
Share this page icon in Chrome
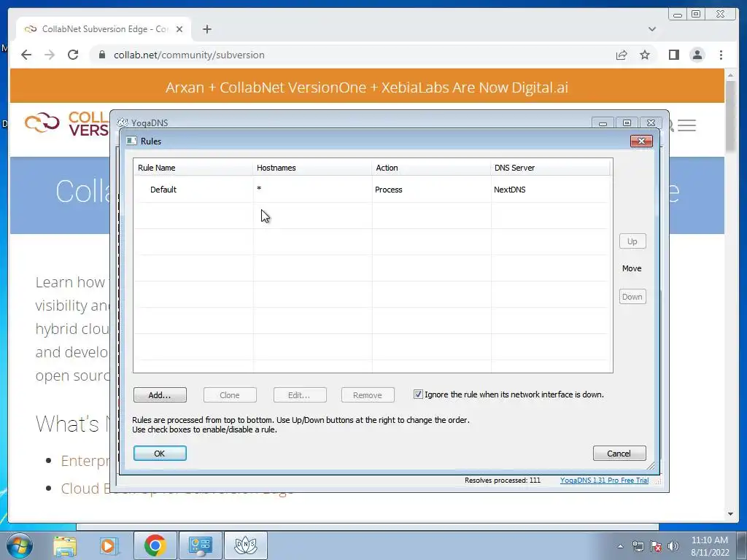click(622, 55)
